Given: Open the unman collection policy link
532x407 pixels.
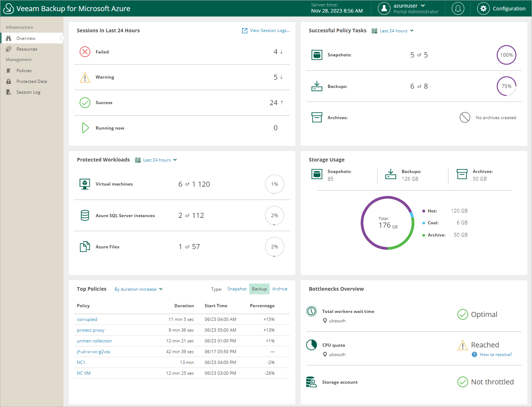Looking at the screenshot, I should coord(94,341).
